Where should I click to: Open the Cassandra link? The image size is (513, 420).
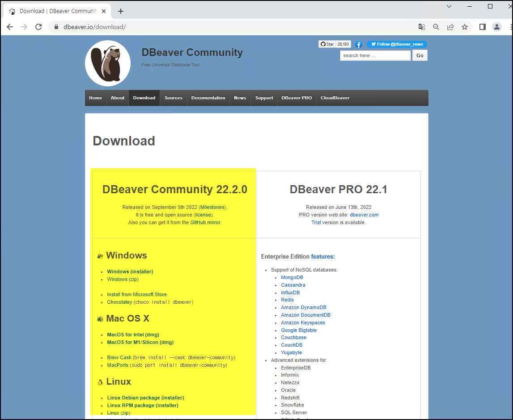pyautogui.click(x=293, y=285)
